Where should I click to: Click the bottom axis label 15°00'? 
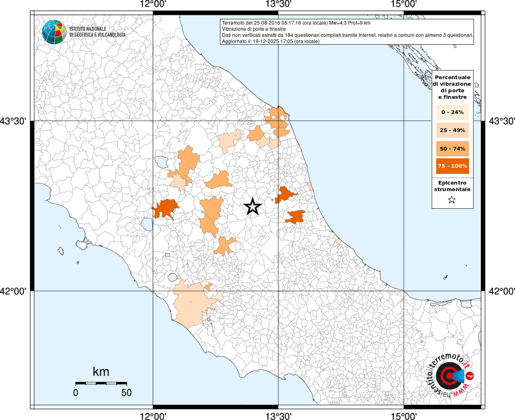click(404, 416)
